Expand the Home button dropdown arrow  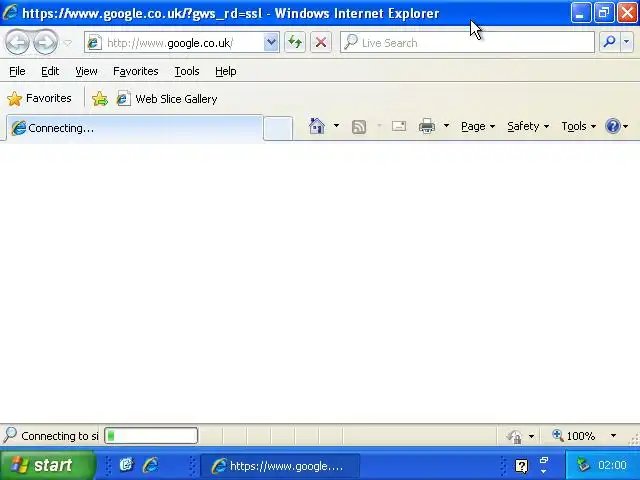tap(336, 126)
